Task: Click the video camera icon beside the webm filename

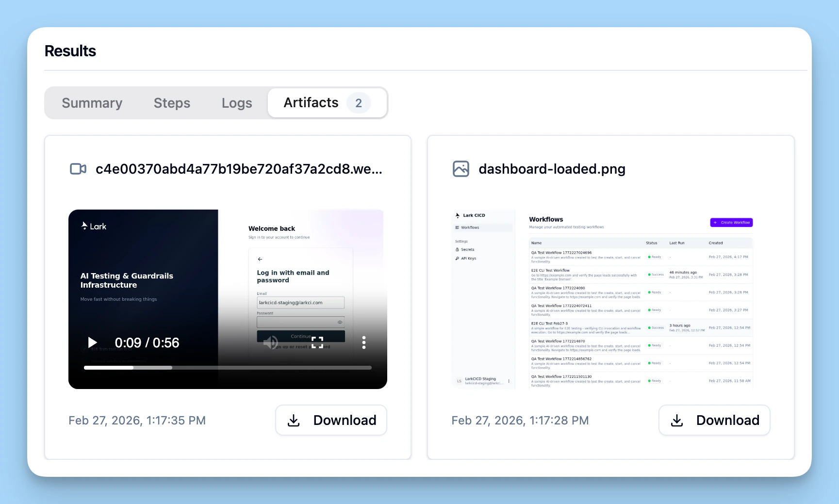Action: pos(77,169)
